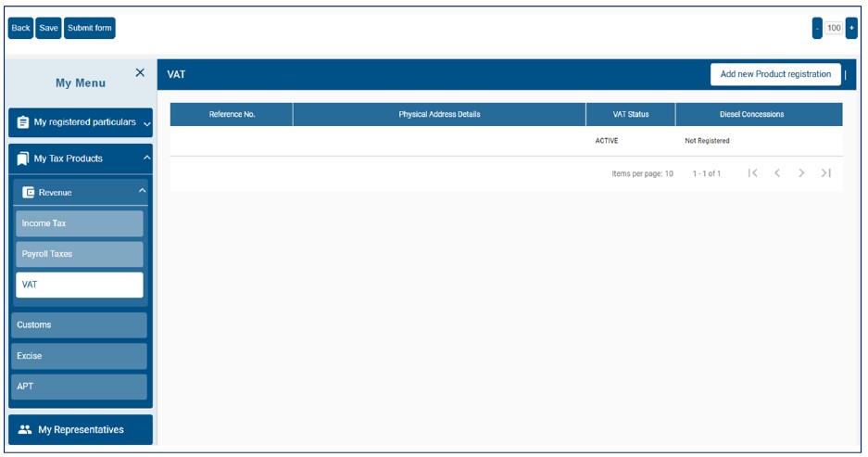Expand My registered particulars chevron
868x457 pixels.
[146, 123]
